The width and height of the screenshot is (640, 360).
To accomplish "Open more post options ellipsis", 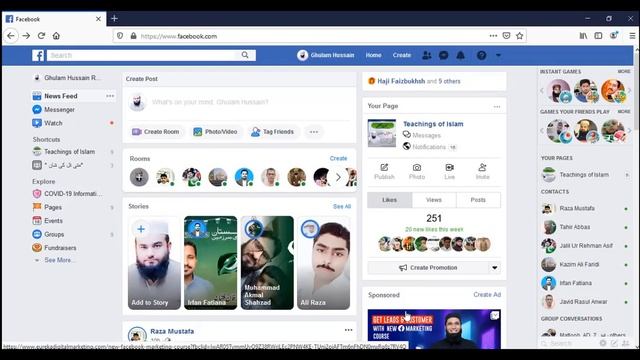I will [313, 132].
